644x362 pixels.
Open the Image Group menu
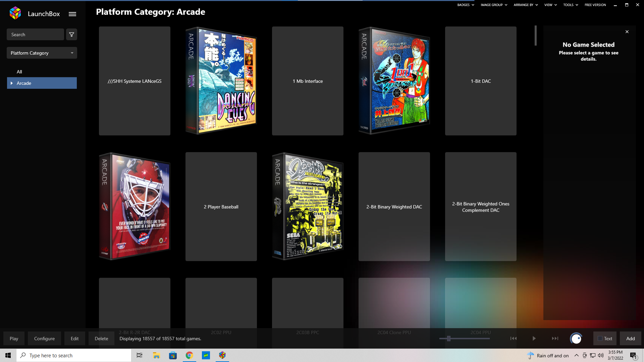(494, 5)
